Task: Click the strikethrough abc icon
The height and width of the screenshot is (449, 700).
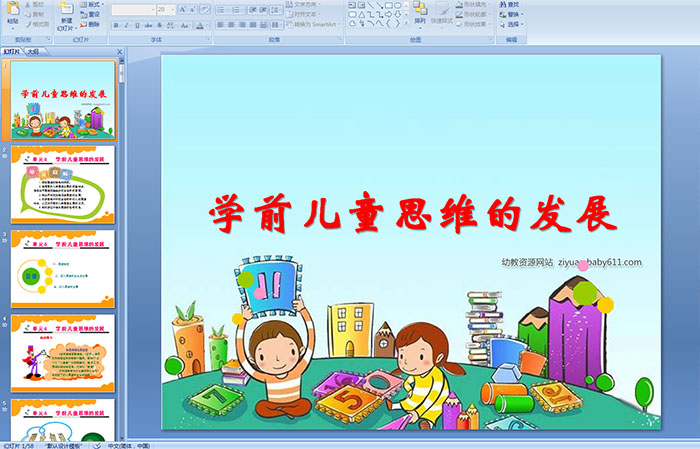Action: [x=148, y=25]
